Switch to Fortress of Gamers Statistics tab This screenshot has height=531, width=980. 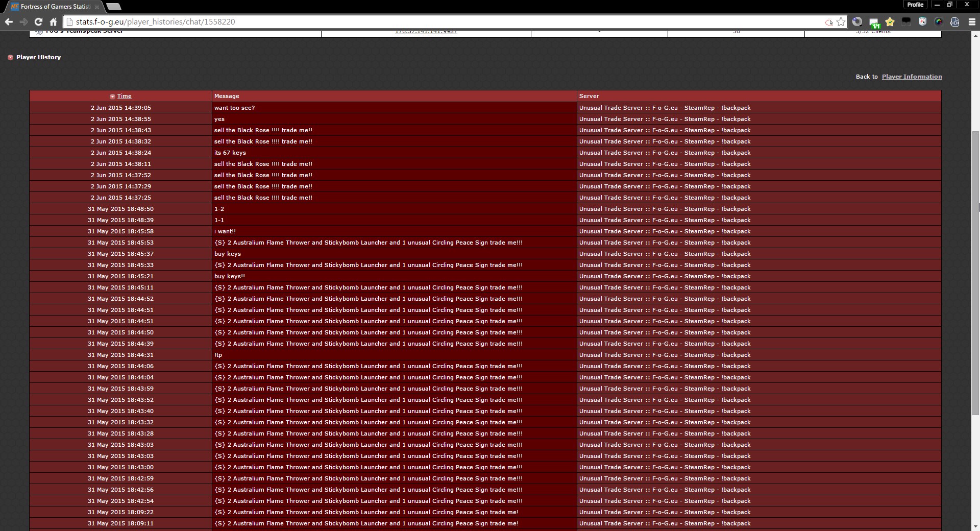(x=55, y=7)
